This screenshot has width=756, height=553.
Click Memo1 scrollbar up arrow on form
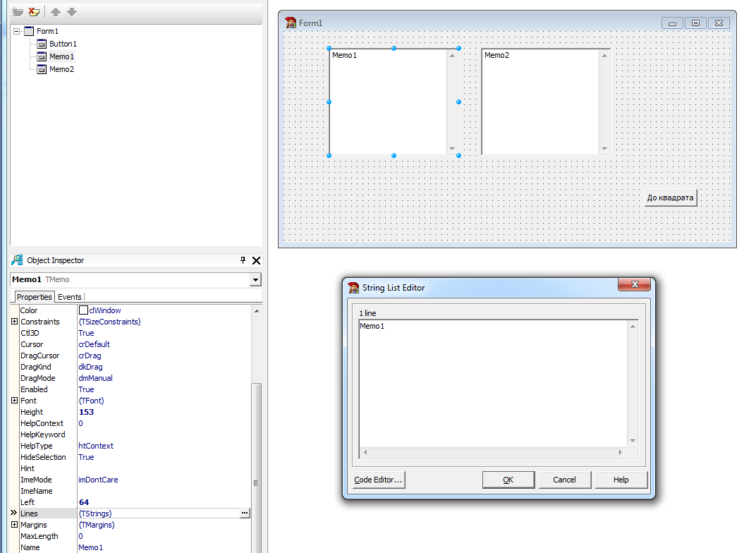tap(452, 56)
